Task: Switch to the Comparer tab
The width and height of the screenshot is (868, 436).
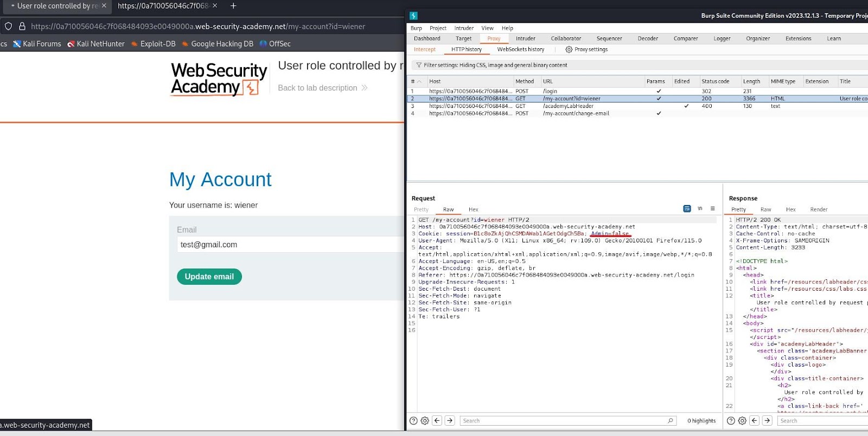Action: pyautogui.click(x=686, y=39)
